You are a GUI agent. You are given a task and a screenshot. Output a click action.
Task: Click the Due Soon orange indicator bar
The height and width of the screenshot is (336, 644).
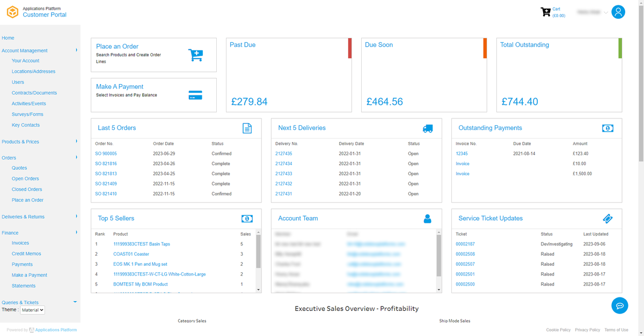click(x=485, y=48)
